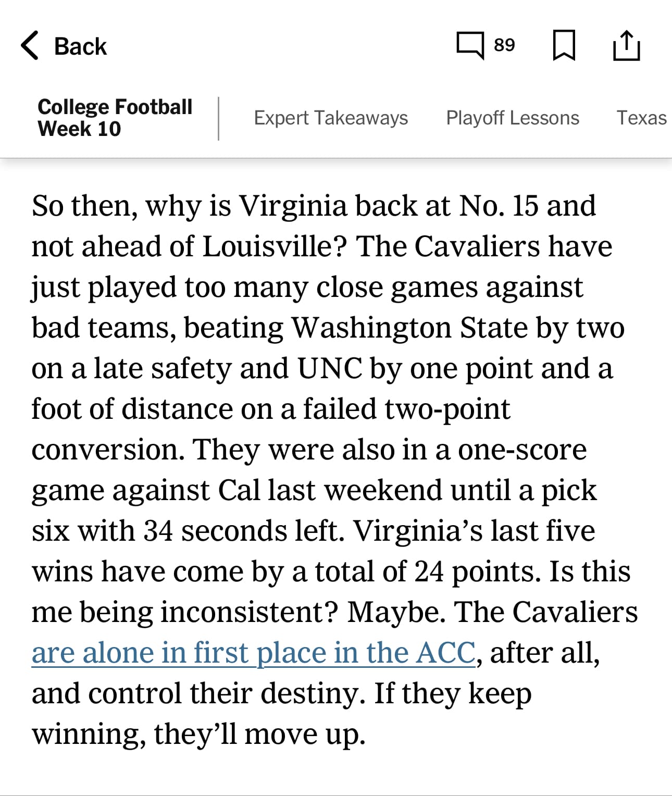Open the 'are alone in first place' link
672x796 pixels.
tap(253, 653)
